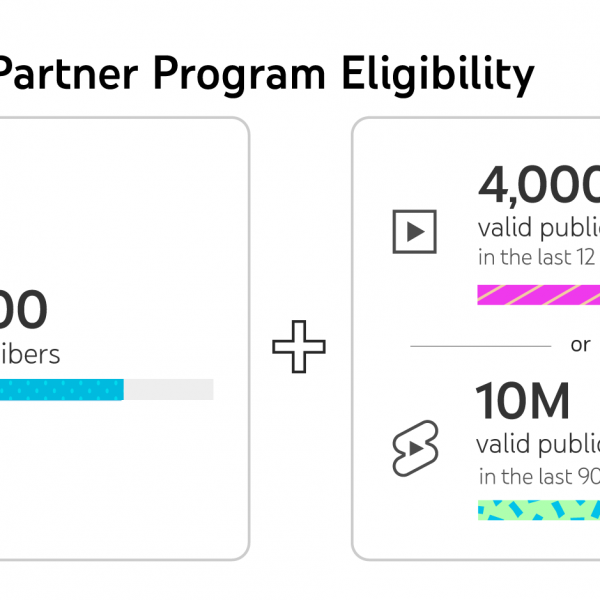The width and height of the screenshot is (600, 600).
Task: Click the horizontal divider line beside 'or'
Action: (x=481, y=346)
